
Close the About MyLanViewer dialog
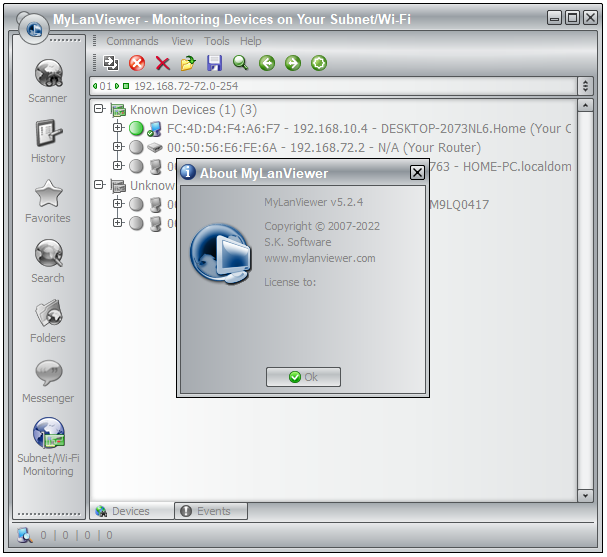(x=417, y=172)
